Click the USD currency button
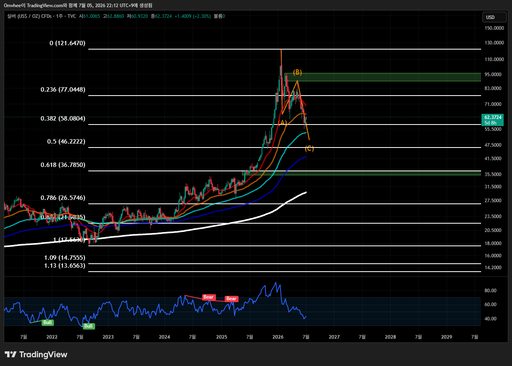The height and width of the screenshot is (366, 512). click(494, 17)
